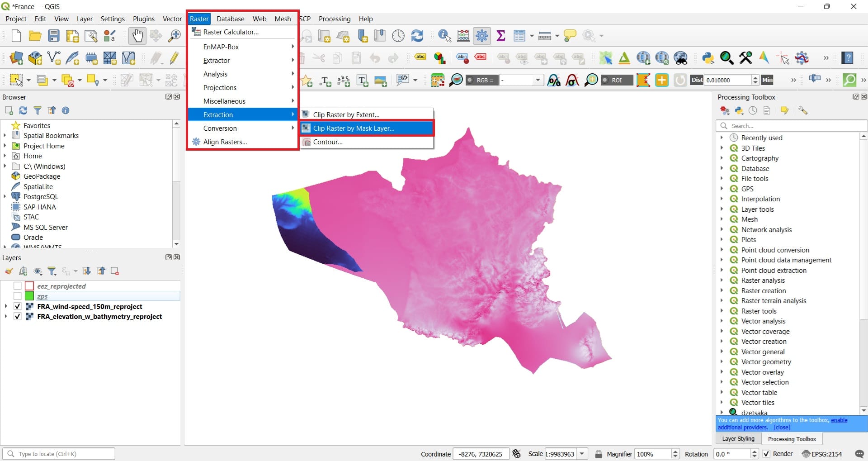Screen dimensions: 868x461
Task: Click the Type to locate search bar
Action: tap(59, 454)
